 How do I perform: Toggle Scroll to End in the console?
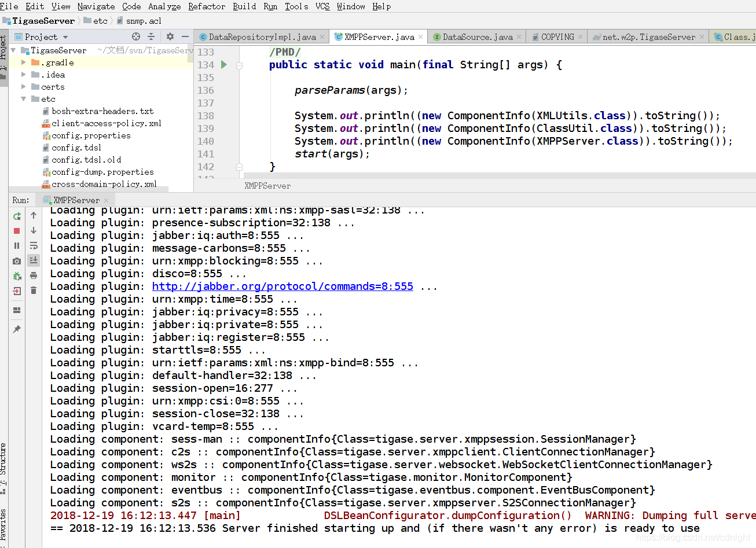click(x=34, y=260)
